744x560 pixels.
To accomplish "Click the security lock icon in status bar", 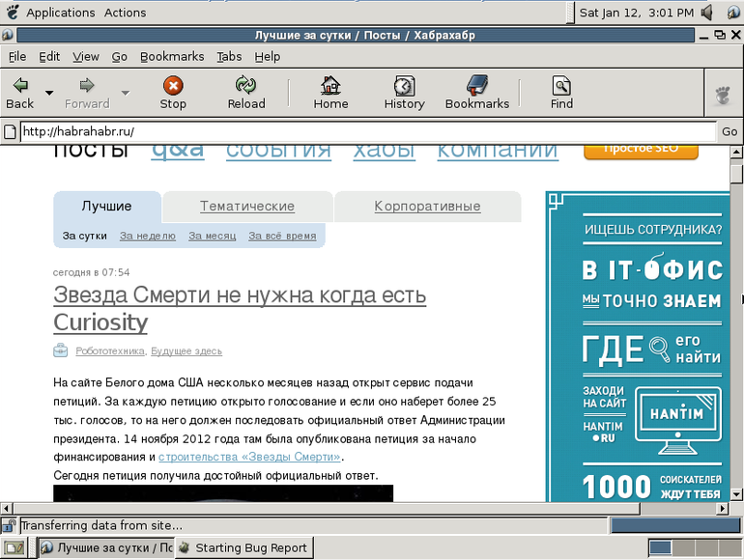I will pyautogui.click(x=8, y=525).
